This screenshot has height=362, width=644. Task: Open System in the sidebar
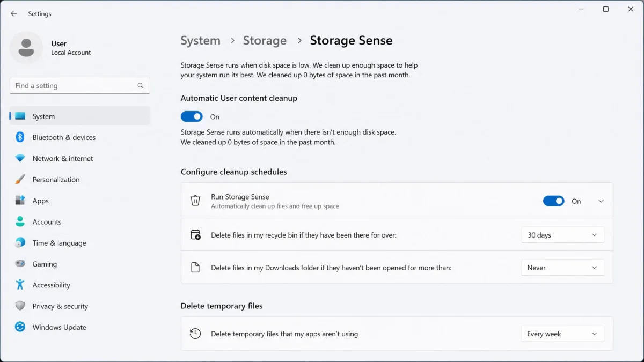(80, 116)
